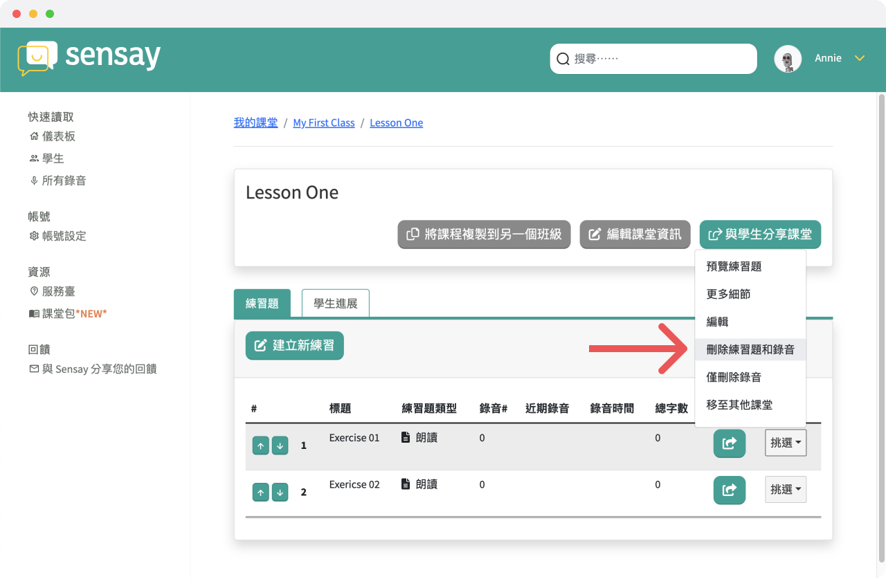
Task: Select 更多細節 from the menu
Action: pos(750,294)
